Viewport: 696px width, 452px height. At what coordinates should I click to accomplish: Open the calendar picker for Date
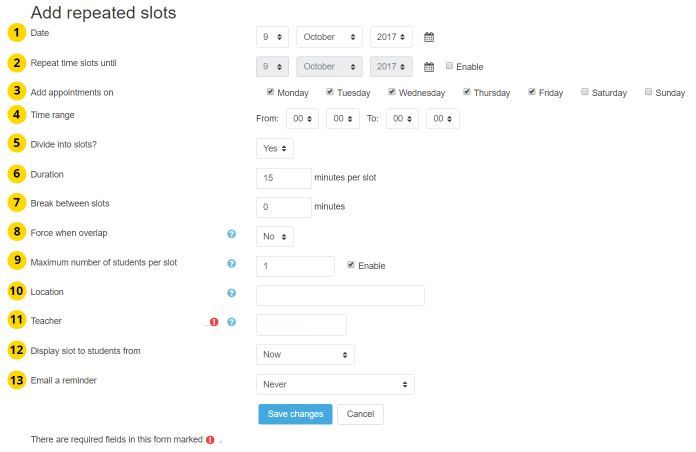429,37
